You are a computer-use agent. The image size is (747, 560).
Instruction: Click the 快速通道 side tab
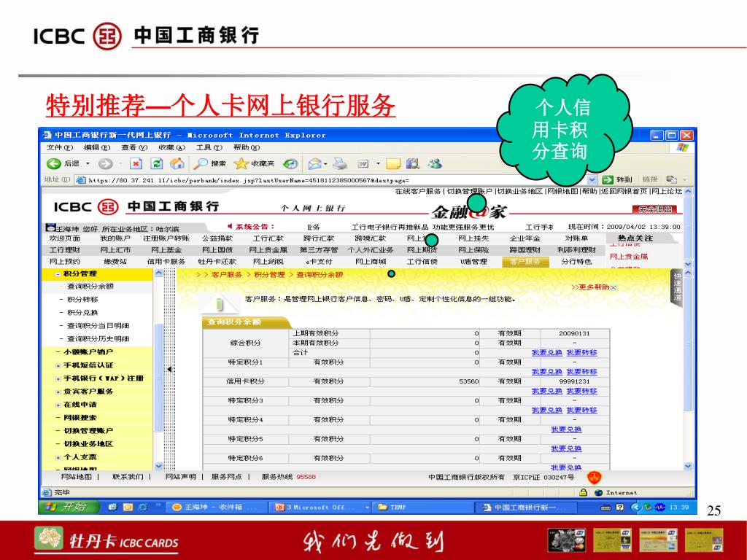coord(678,288)
